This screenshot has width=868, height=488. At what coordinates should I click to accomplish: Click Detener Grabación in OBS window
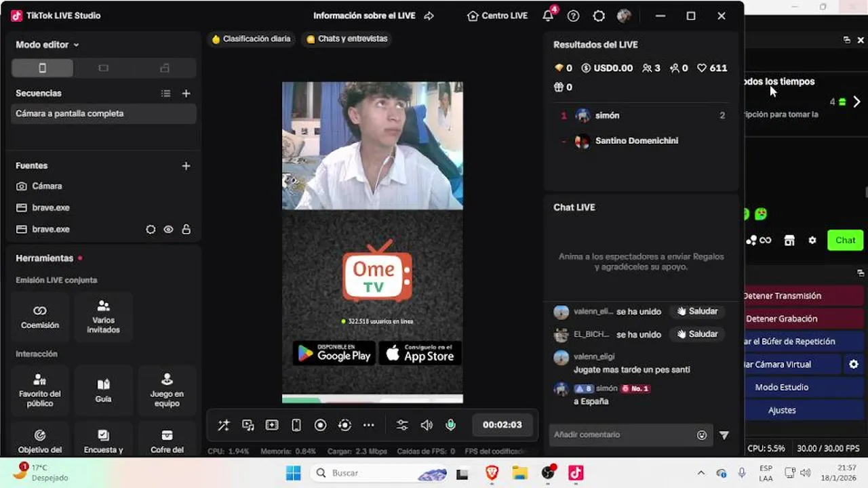click(x=804, y=319)
